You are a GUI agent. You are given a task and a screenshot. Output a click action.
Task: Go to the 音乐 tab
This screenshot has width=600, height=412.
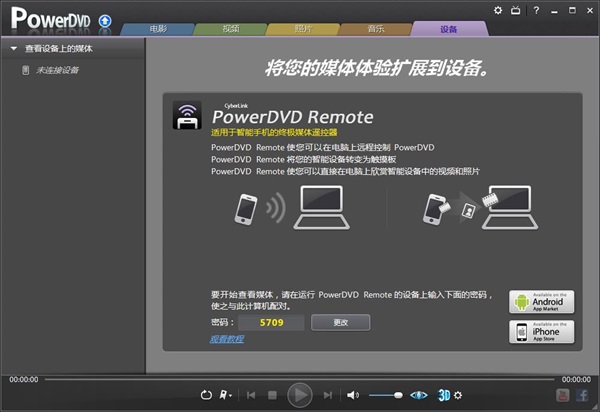(x=376, y=29)
